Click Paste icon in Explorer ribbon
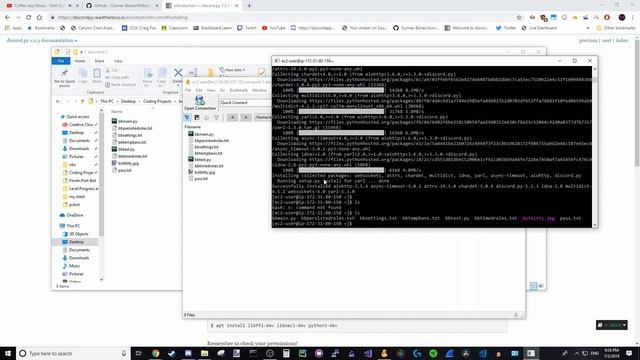 pyautogui.click(x=97, y=73)
